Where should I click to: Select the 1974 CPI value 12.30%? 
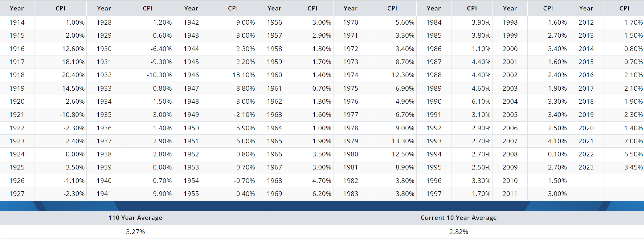pyautogui.click(x=403, y=75)
